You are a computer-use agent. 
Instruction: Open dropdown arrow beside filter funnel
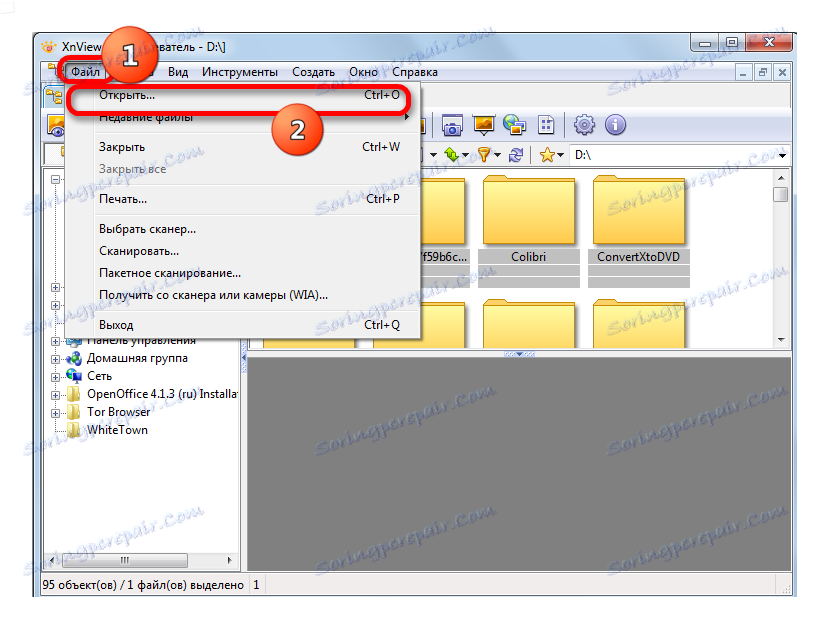[x=497, y=155]
